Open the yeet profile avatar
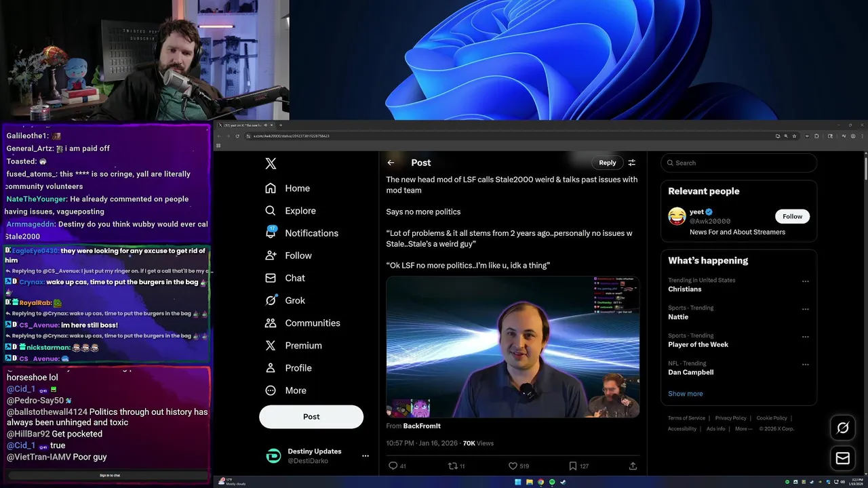The height and width of the screenshot is (488, 868). [677, 216]
